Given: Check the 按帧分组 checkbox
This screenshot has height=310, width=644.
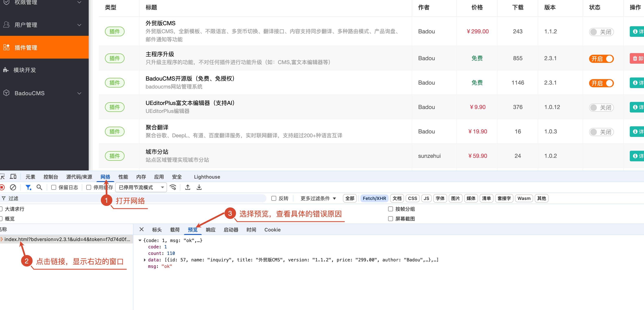Looking at the screenshot, I should pyautogui.click(x=391, y=209).
